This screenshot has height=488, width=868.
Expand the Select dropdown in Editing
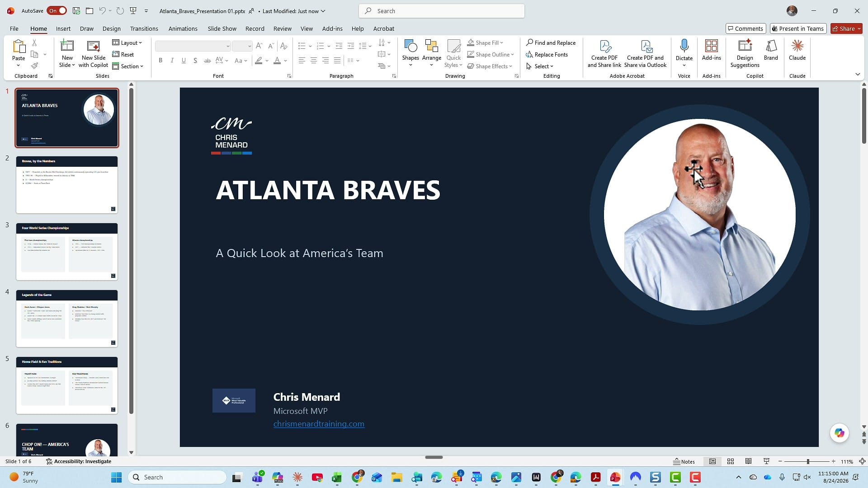point(540,66)
